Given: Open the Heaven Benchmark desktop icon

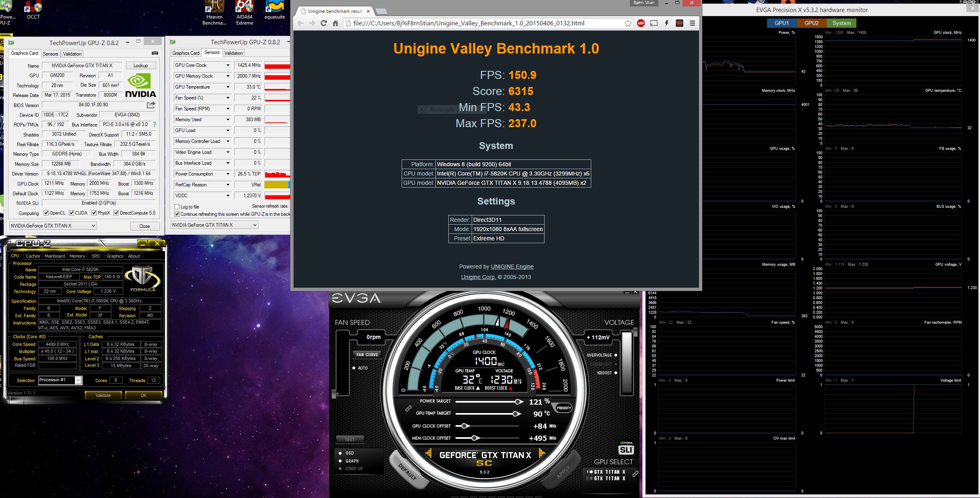Looking at the screenshot, I should point(214,12).
